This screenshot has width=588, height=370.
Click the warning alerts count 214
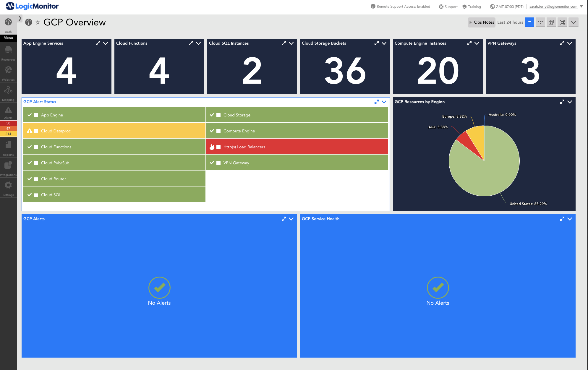coord(8,134)
